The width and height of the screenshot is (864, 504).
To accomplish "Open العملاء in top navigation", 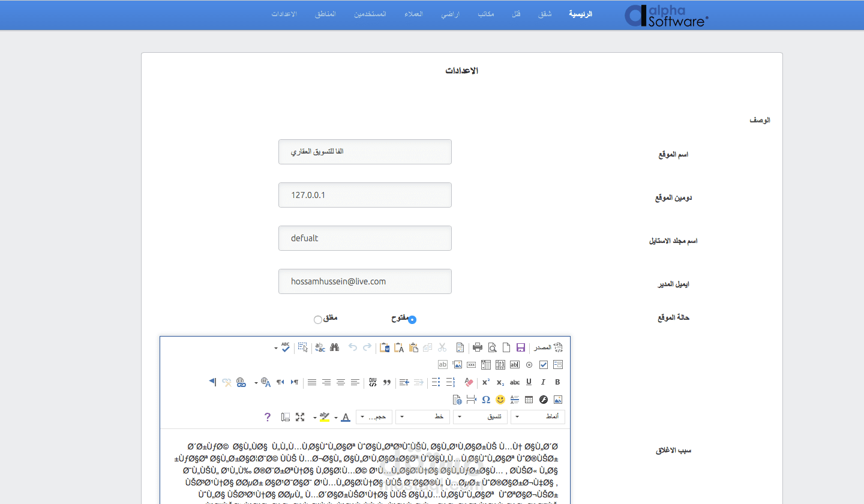I will pos(413,13).
